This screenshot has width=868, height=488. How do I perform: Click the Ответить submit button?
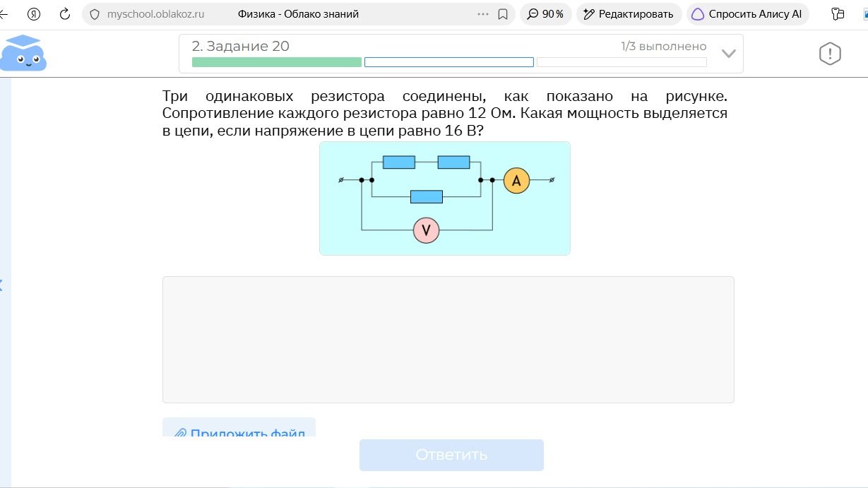[x=451, y=455]
